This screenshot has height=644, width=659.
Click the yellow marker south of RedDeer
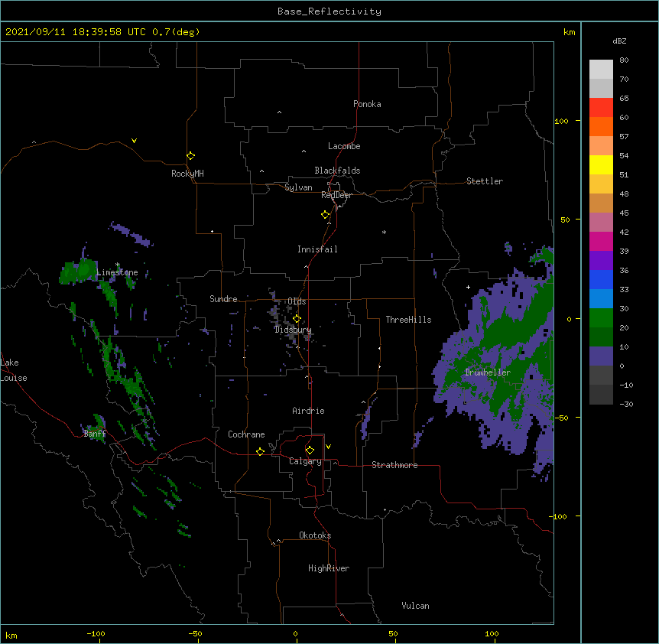pos(325,215)
